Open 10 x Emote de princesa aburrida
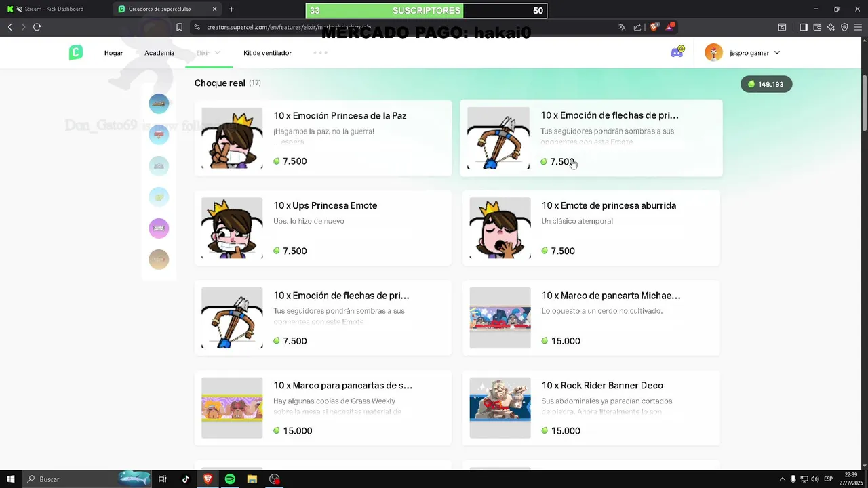Image resolution: width=868 pixels, height=488 pixels. coord(591,228)
